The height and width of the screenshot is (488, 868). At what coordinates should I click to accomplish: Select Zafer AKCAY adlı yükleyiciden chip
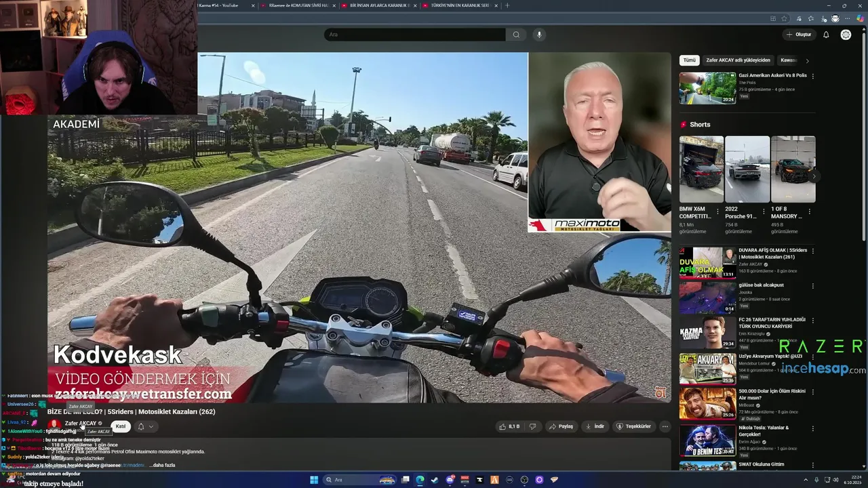click(738, 60)
